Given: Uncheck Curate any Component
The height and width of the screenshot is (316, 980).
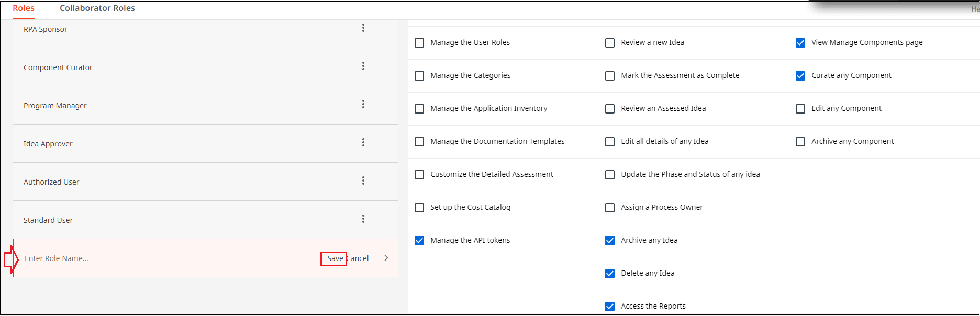Looking at the screenshot, I should [x=800, y=76].
